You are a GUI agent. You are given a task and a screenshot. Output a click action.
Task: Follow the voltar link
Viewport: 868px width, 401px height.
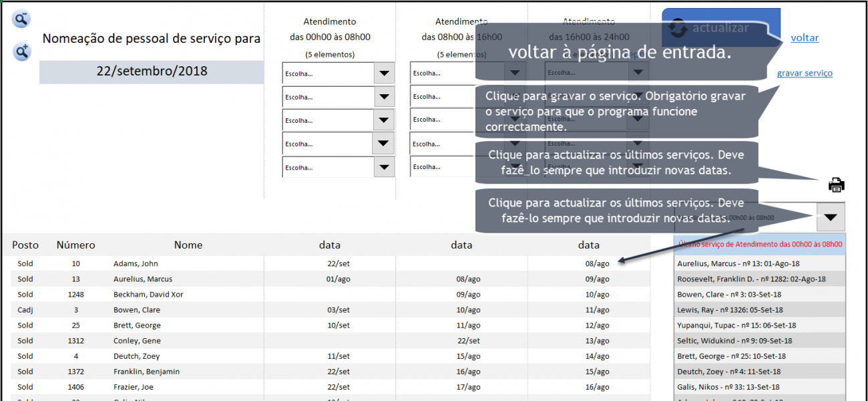pos(805,38)
